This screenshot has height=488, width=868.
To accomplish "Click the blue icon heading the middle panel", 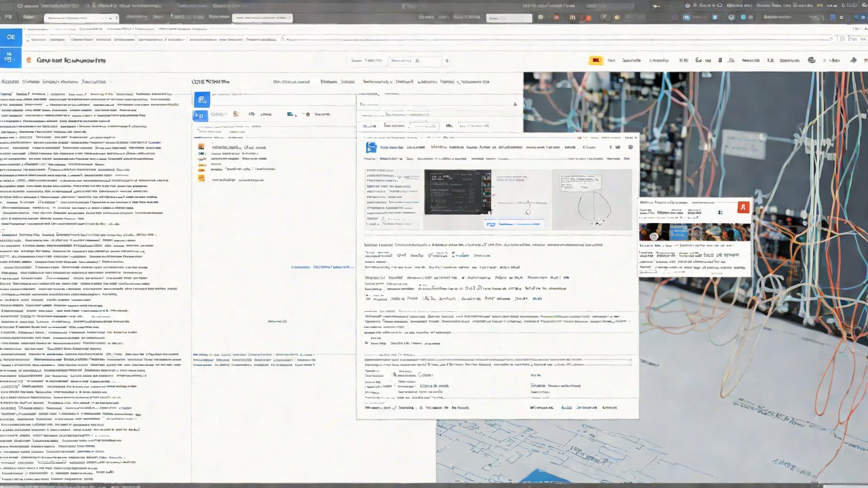I will pyautogui.click(x=201, y=100).
